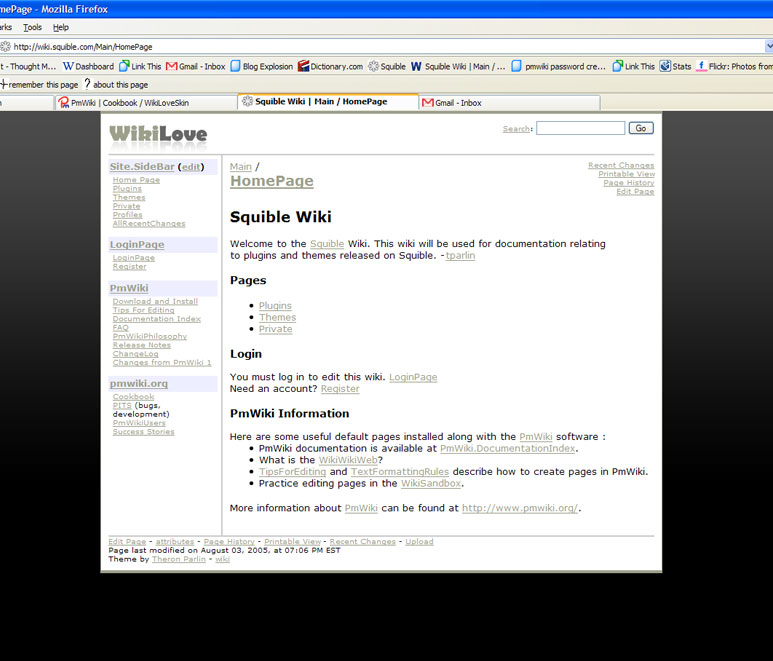Open tparlin author link
This screenshot has height=661, width=773.
click(x=460, y=255)
